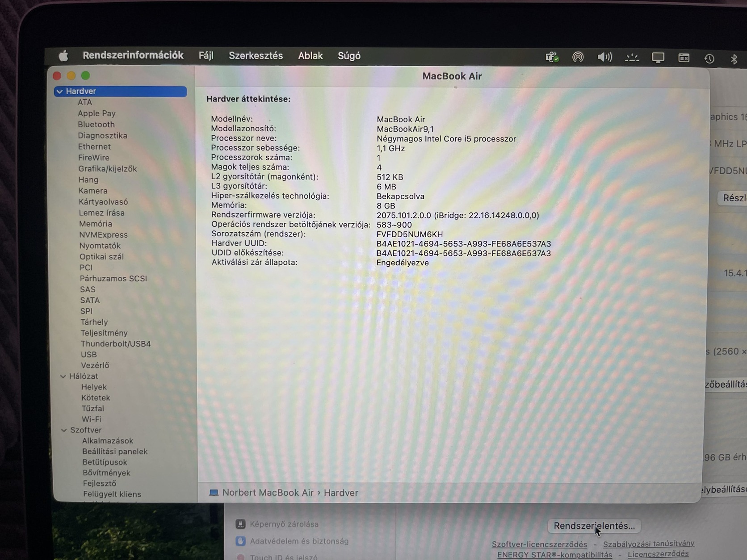Viewport: 747px width, 560px height.
Task: Click the keyboard brightness menu bar icon
Action: pyautogui.click(x=632, y=58)
